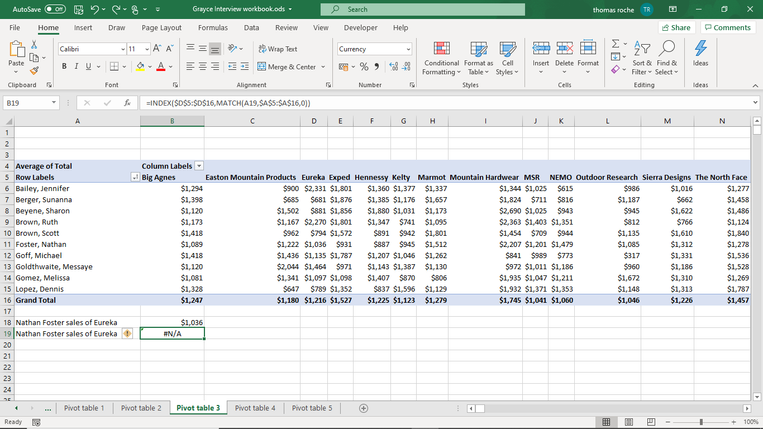Viewport: 763px width, 429px height.
Task: Click the Insert Function fx icon
Action: (127, 103)
